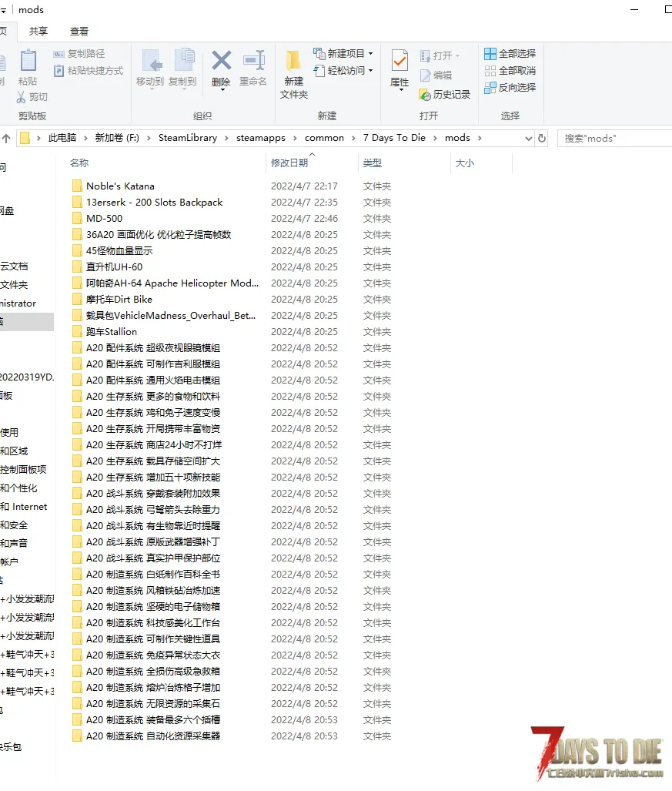
Task: Select the 13erserk - 200 Slots Backpack folder
Action: [154, 203]
